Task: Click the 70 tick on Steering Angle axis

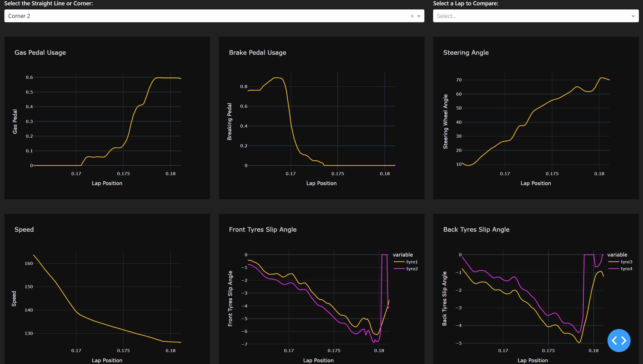Action: click(x=459, y=80)
